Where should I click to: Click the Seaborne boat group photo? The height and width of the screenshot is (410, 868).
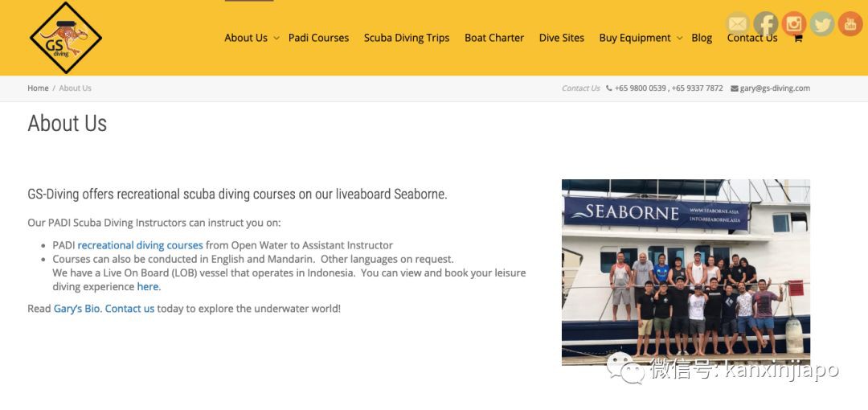[x=685, y=272]
